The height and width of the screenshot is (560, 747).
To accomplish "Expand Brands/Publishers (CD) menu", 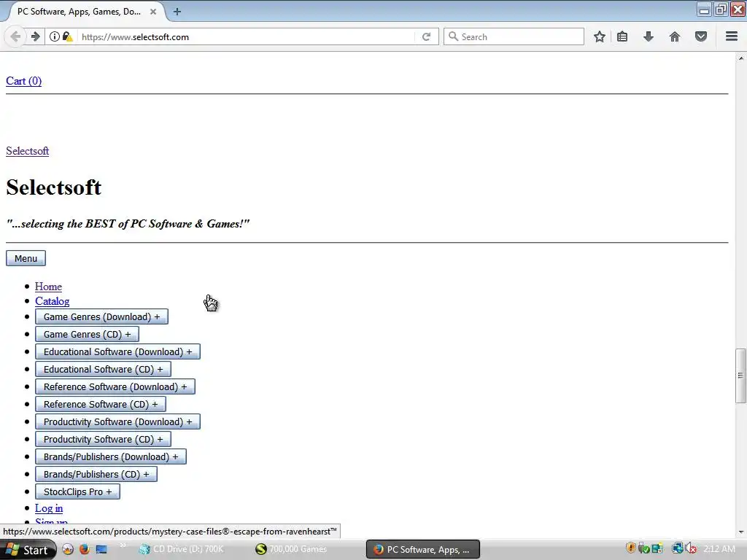I will coord(96,474).
